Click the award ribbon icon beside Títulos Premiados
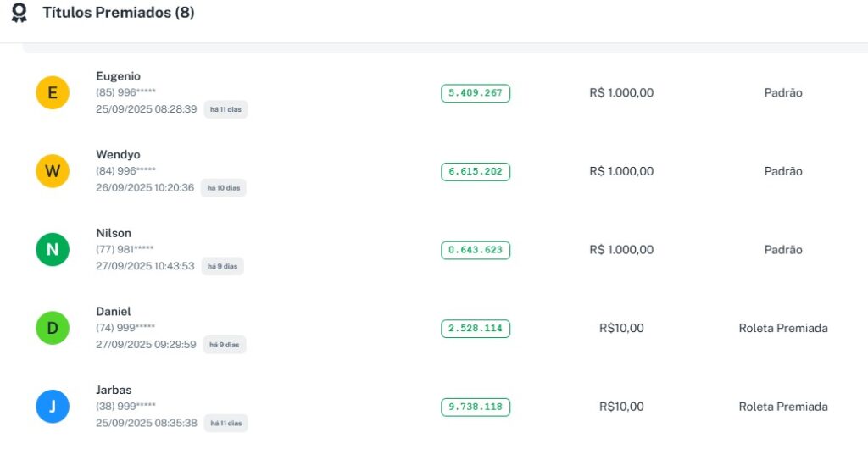The image size is (868, 449). (19, 14)
